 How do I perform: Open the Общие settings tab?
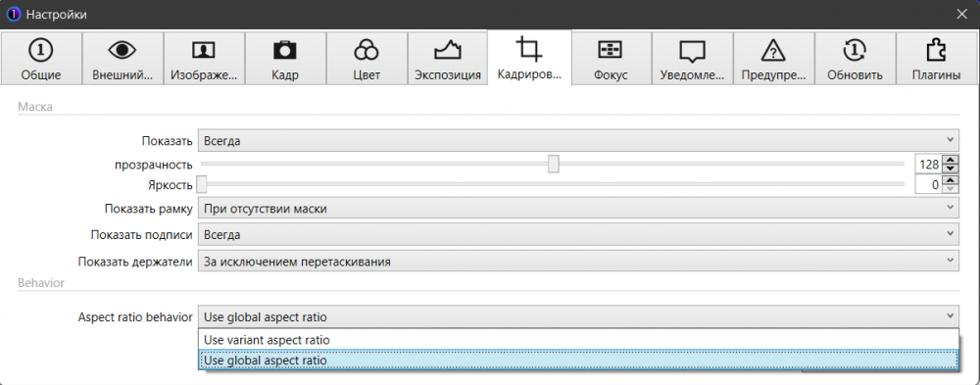tap(41, 58)
